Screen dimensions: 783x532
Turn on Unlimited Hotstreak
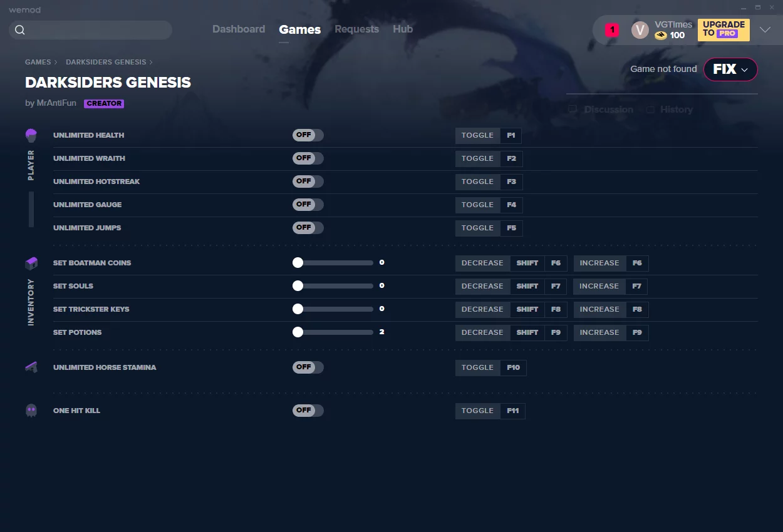point(308,182)
